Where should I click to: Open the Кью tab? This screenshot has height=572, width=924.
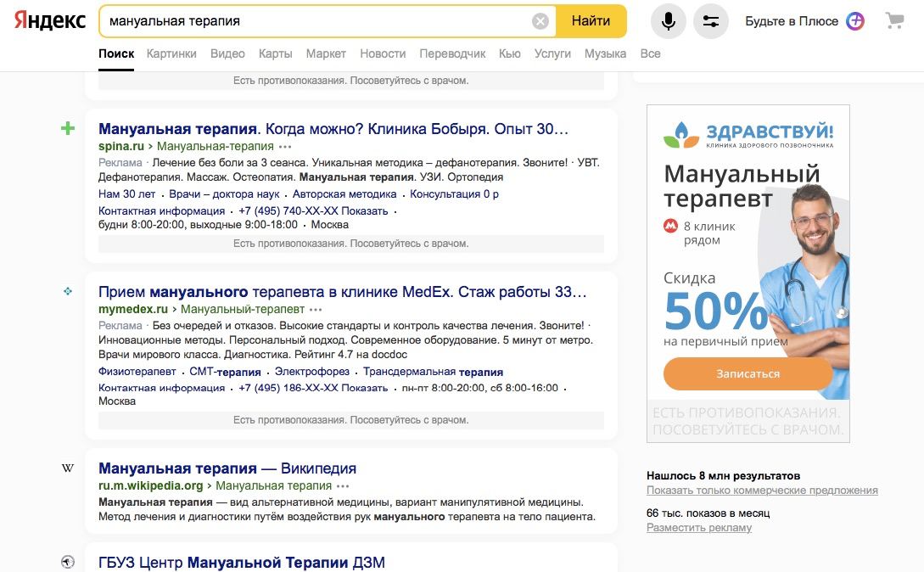click(510, 53)
